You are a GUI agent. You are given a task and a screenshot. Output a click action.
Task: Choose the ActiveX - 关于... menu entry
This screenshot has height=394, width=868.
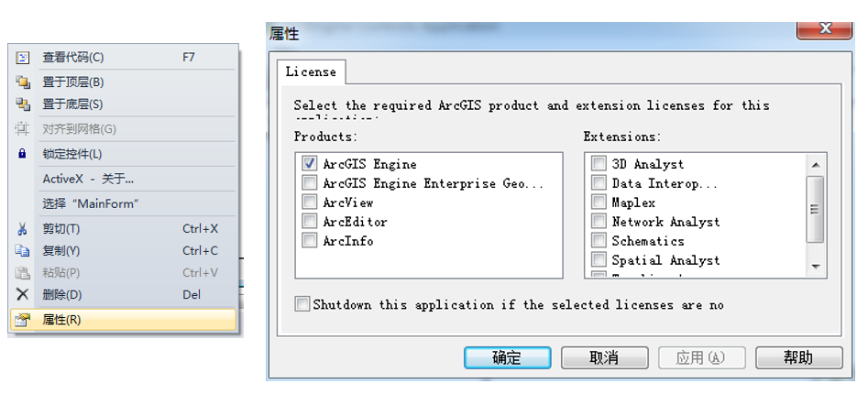click(x=89, y=179)
